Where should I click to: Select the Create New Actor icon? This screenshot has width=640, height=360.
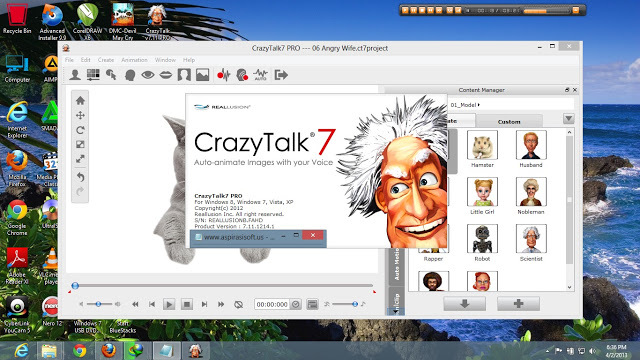(x=75, y=75)
